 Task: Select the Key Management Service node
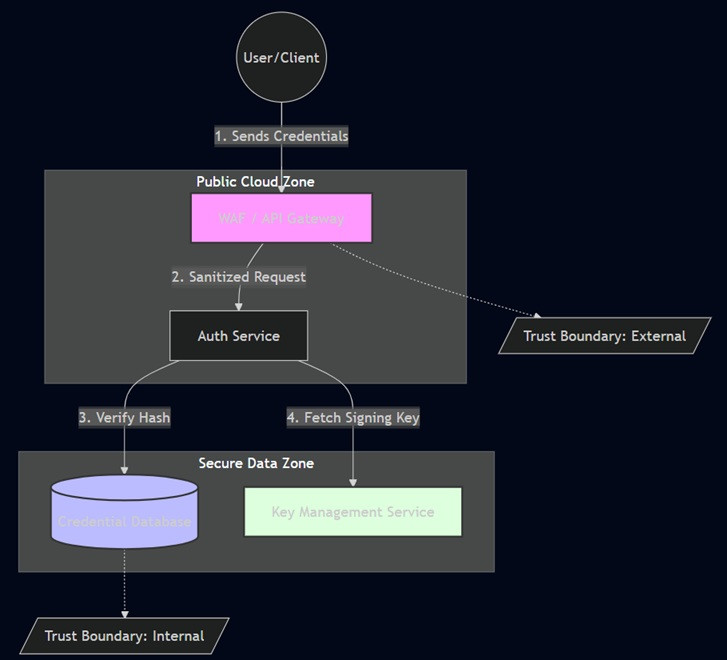353,512
